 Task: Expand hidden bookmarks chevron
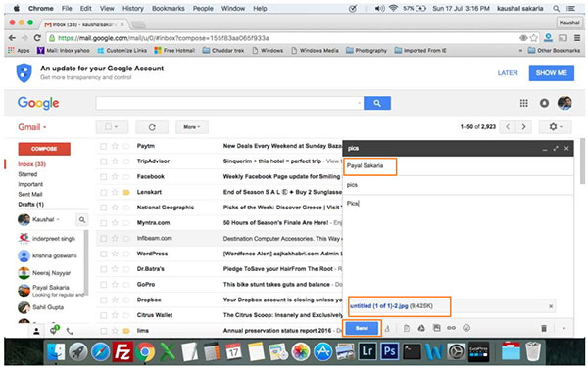click(x=520, y=50)
